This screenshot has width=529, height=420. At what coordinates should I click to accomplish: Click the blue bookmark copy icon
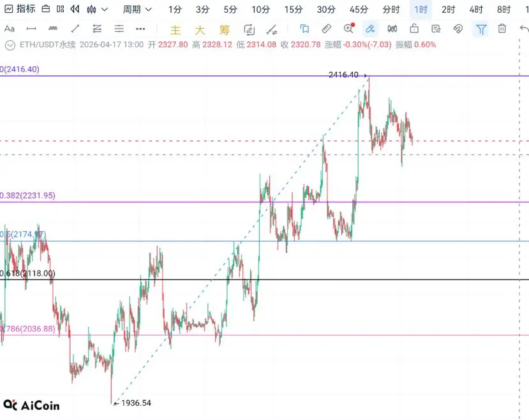(304, 29)
